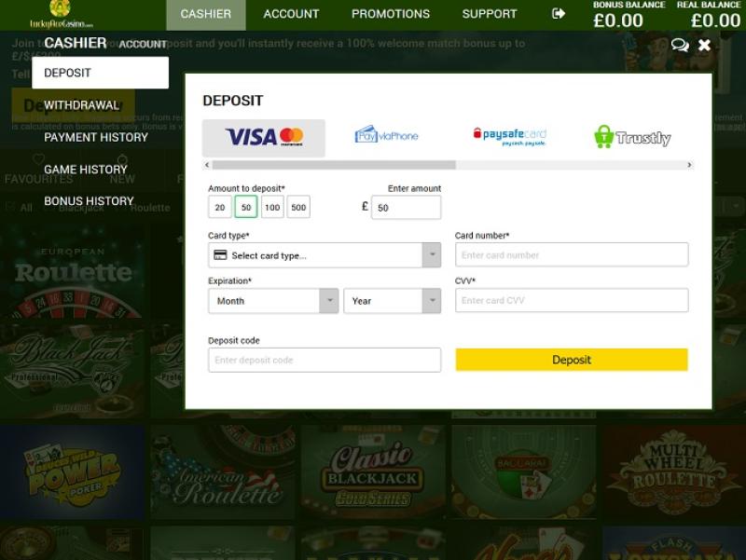Screen dimensions: 746x560
Task: Open Payment History link
Action: click(96, 137)
